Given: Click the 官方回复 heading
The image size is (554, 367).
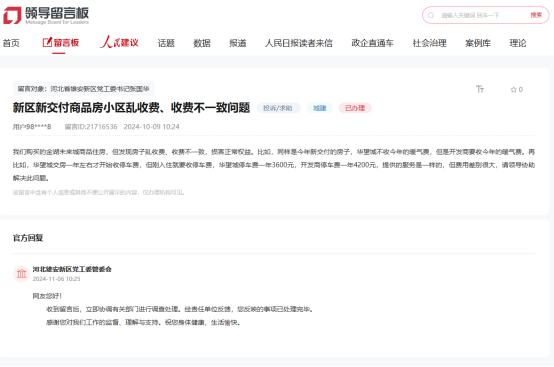Looking at the screenshot, I should [x=28, y=238].
